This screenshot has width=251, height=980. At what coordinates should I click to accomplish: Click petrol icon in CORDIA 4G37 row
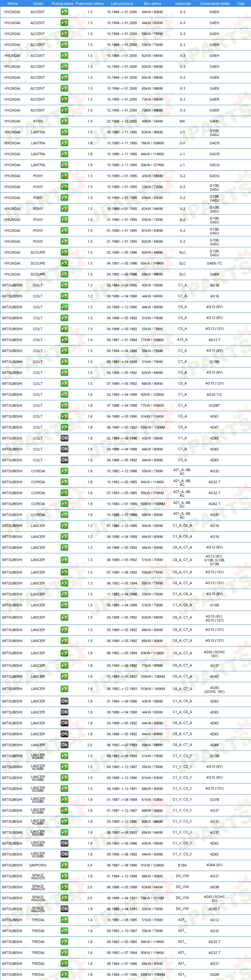point(65,515)
